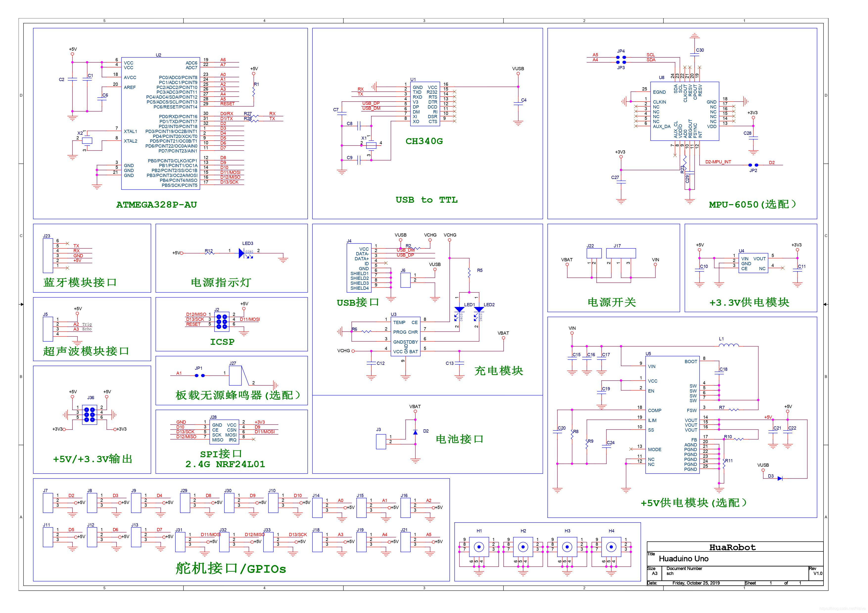Click the J3 battery connector
This screenshot has height=613, width=868.
point(381,441)
